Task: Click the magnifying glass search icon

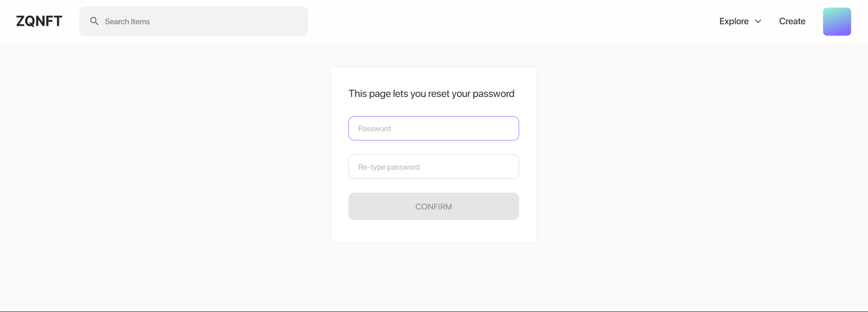Action: pos(94,21)
